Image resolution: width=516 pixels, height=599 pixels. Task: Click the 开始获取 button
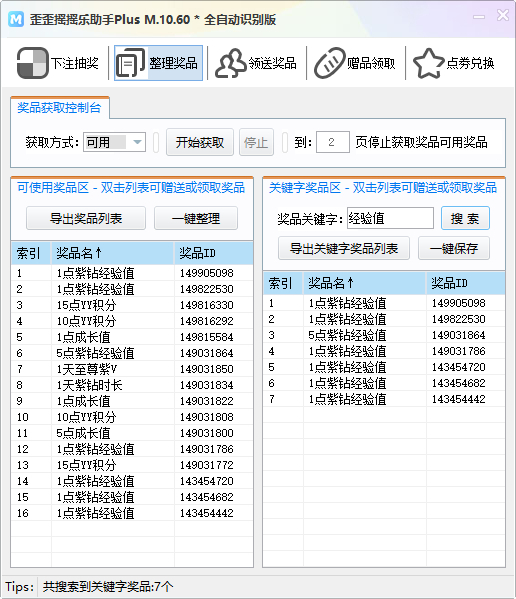pyautogui.click(x=200, y=142)
